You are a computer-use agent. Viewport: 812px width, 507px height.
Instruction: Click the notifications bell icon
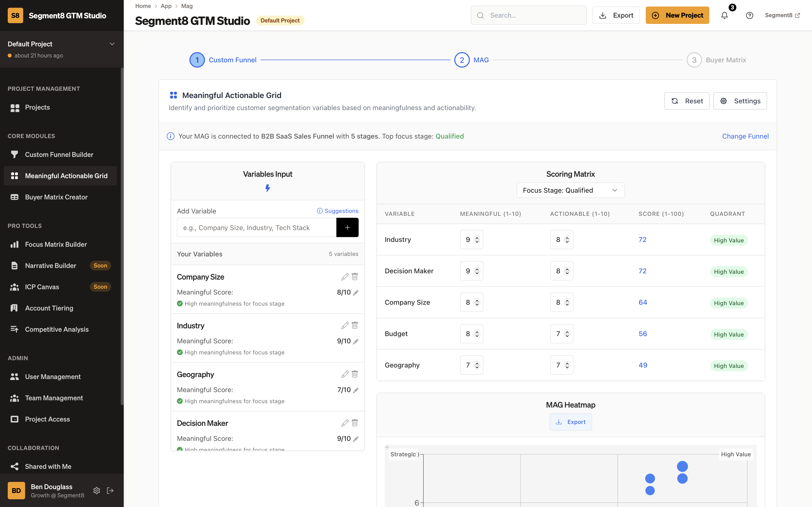[x=725, y=15]
